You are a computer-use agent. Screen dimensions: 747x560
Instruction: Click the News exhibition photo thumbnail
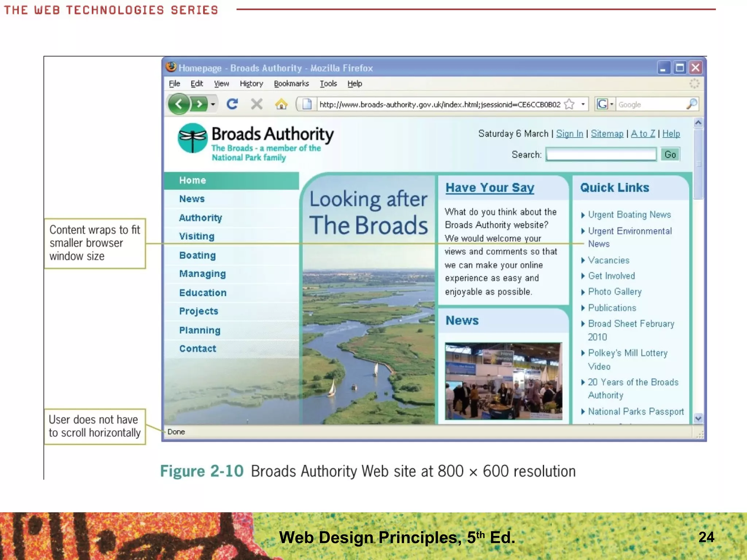point(503,381)
